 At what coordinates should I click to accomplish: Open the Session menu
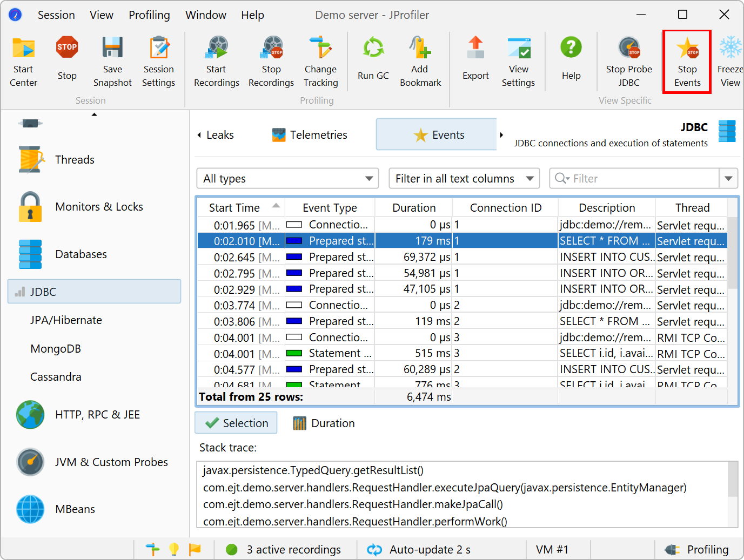coord(56,15)
